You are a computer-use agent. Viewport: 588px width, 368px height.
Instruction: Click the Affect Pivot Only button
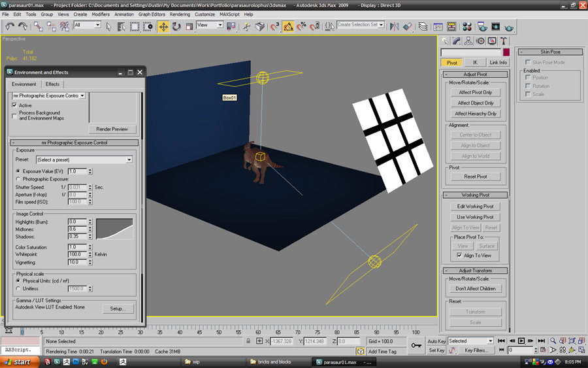(x=476, y=92)
